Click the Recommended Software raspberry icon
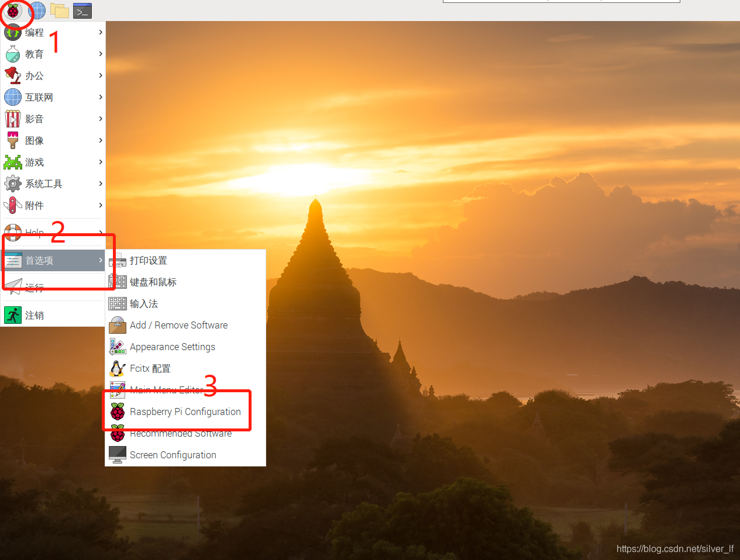This screenshot has width=740, height=560. pyautogui.click(x=118, y=433)
